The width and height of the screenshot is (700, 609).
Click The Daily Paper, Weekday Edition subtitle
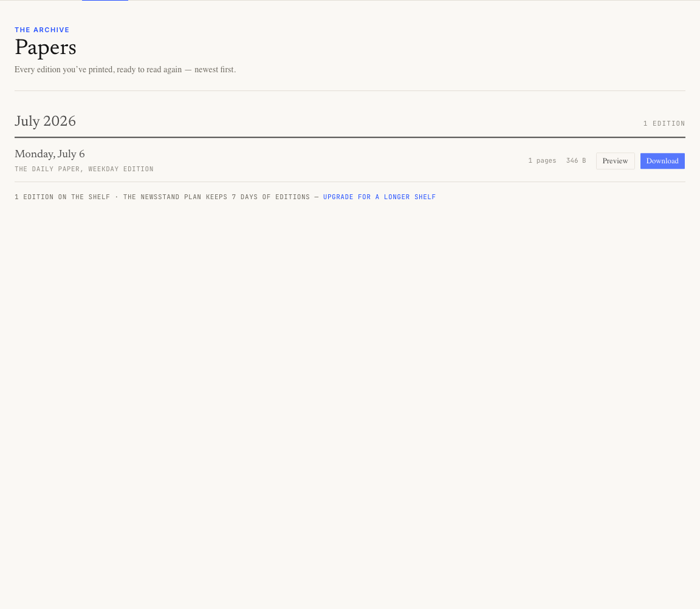click(84, 169)
